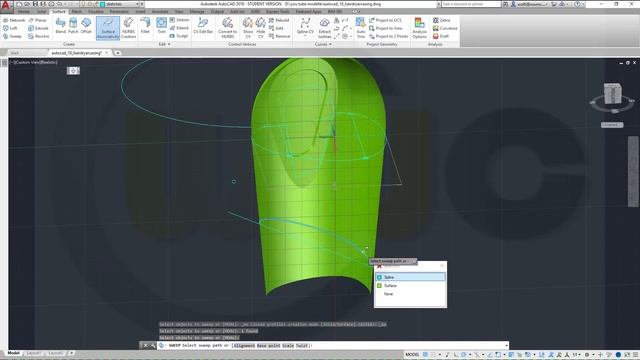Choose the Patch surface tool
Viewport: 640px width, 360px height.
coord(73,25)
